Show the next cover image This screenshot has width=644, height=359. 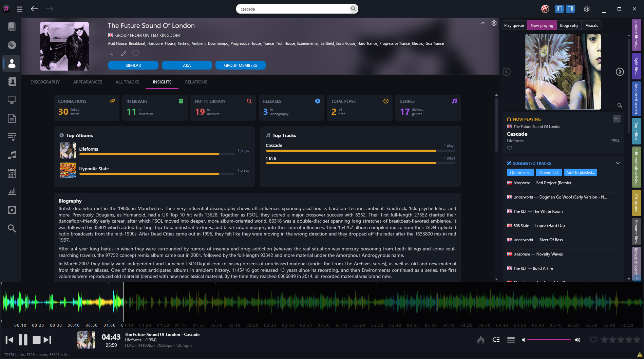click(x=620, y=72)
